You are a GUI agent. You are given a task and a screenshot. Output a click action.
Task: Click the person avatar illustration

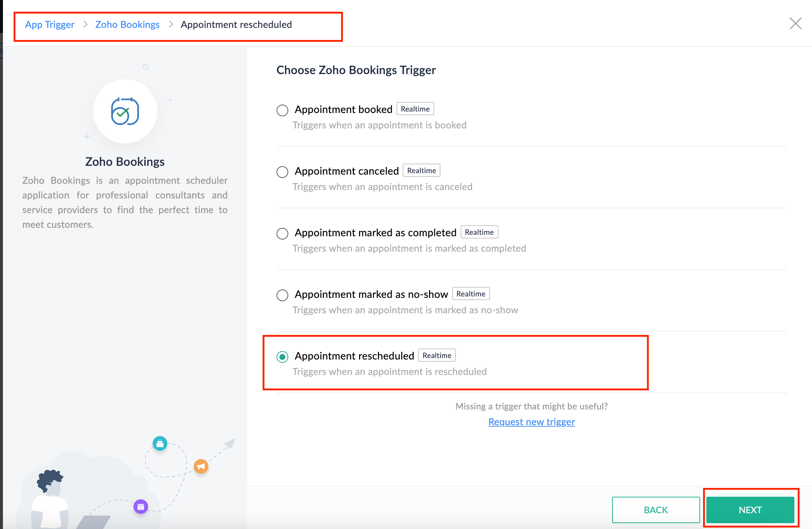click(50, 499)
